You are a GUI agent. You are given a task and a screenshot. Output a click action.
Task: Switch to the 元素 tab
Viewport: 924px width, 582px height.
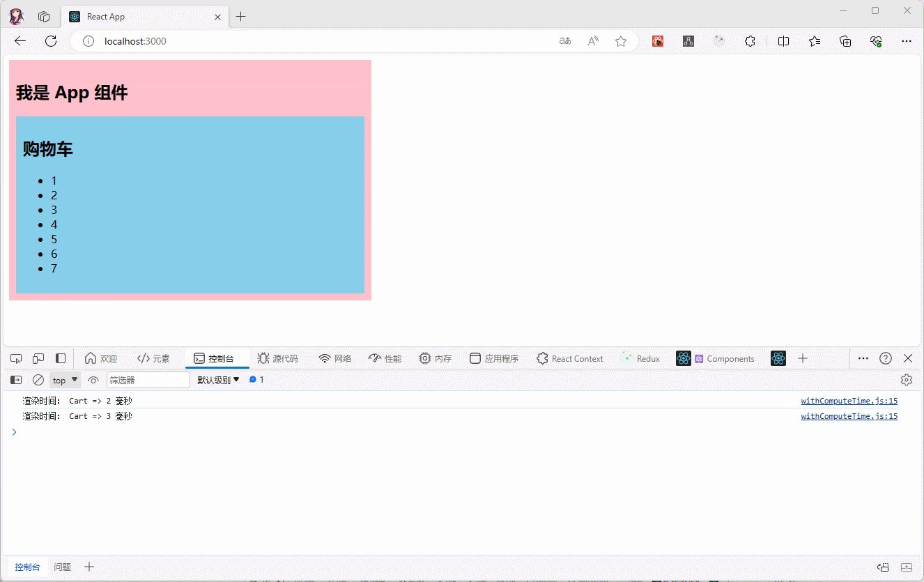pos(153,358)
